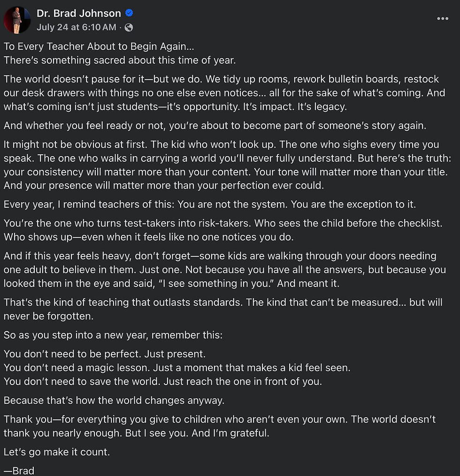
Task: Click the paragraph starting 'And if this year feels heavy'
Action: click(225, 270)
